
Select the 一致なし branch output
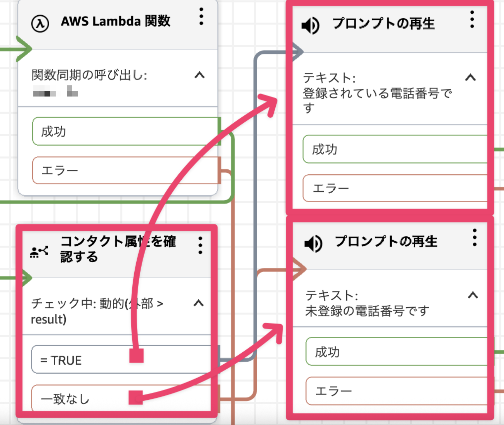[x=126, y=398]
